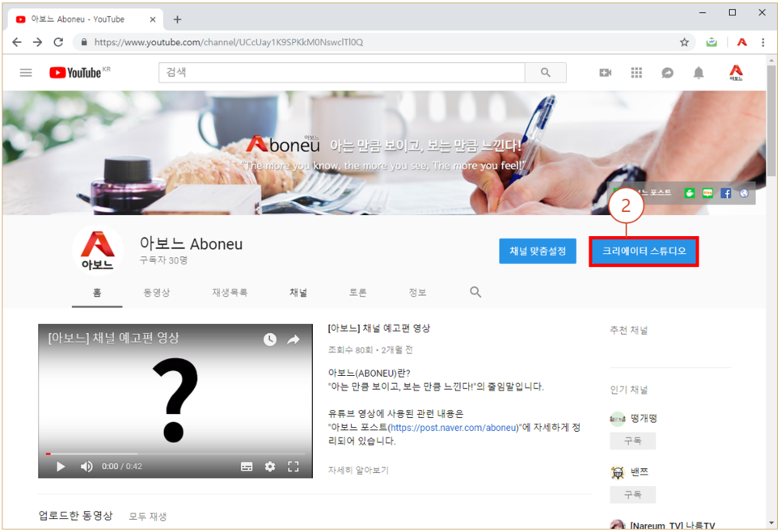Open YouTube hamburger guide menu

[26, 73]
